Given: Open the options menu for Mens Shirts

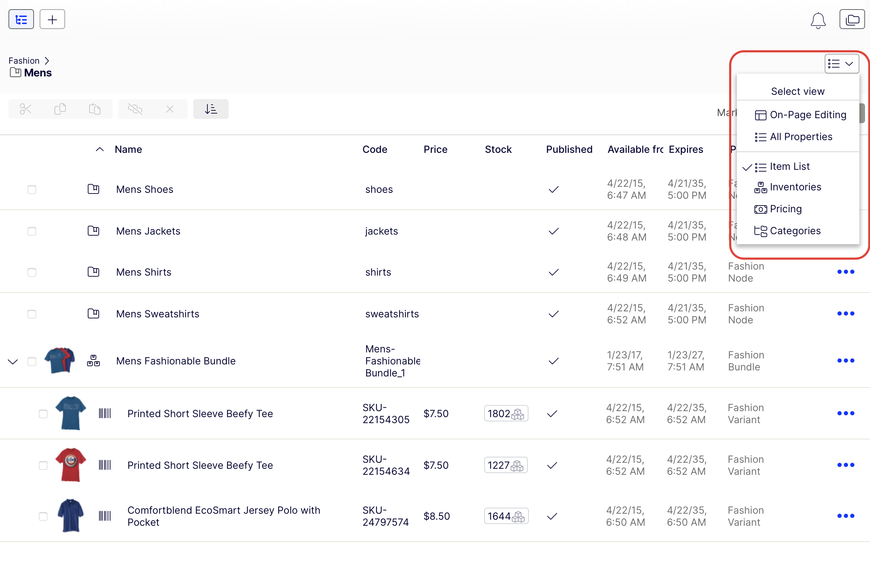Looking at the screenshot, I should tap(846, 272).
